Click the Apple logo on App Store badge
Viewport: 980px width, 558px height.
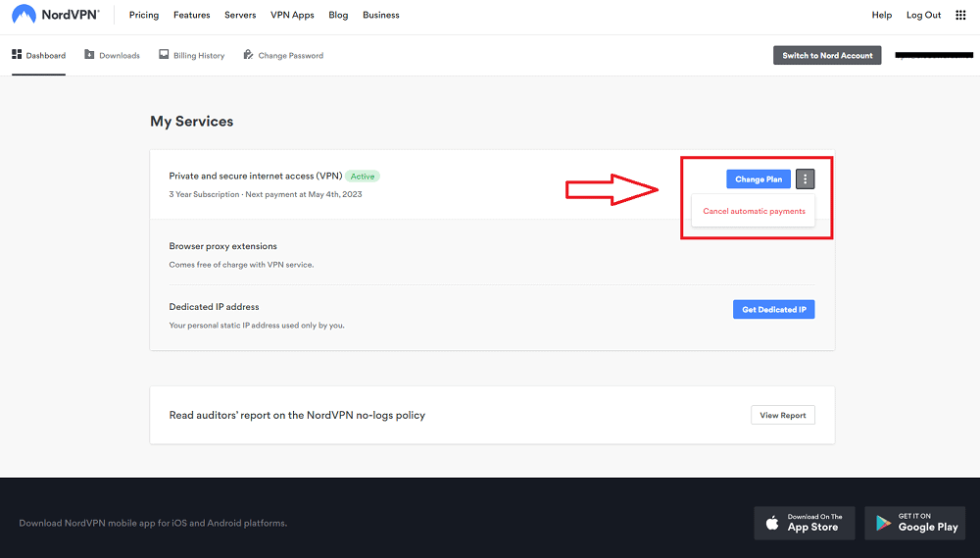(772, 523)
